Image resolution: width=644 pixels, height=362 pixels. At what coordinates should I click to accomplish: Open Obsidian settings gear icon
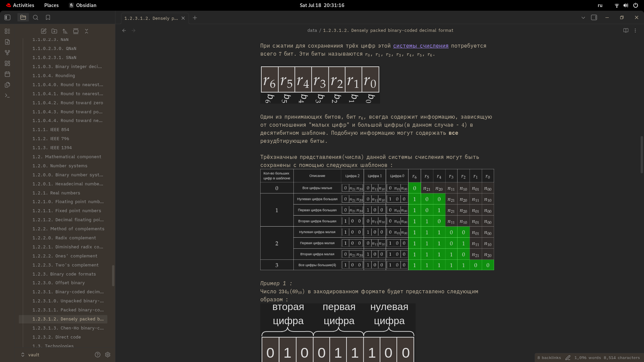(x=108, y=355)
